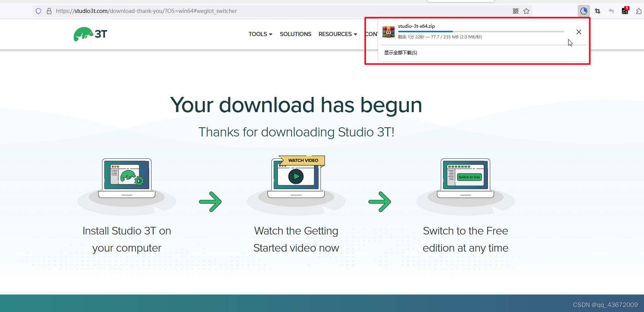
Task: Click the padlock site security icon
Action: click(x=49, y=11)
